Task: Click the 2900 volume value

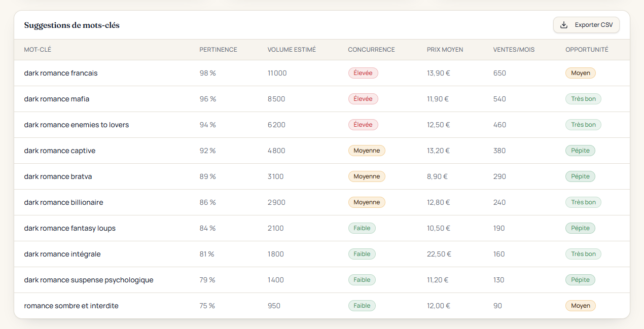Action: pos(276,202)
